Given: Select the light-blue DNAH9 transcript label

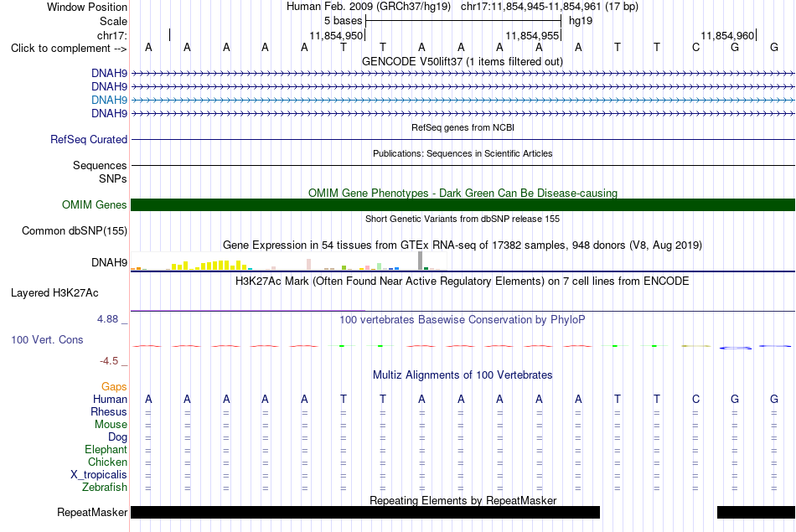Looking at the screenshot, I should [x=109, y=100].
